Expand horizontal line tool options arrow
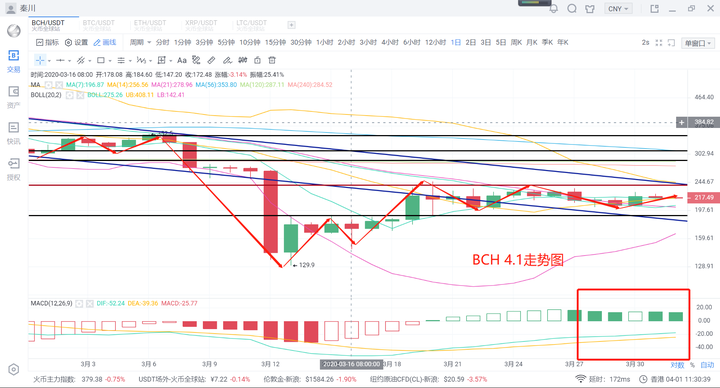The height and width of the screenshot is (388, 720). click(x=69, y=61)
